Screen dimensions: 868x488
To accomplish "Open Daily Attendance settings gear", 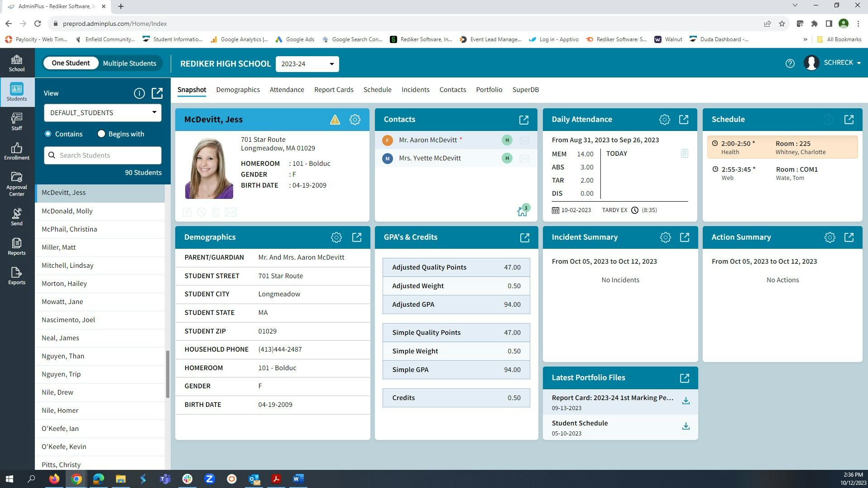I will [664, 119].
